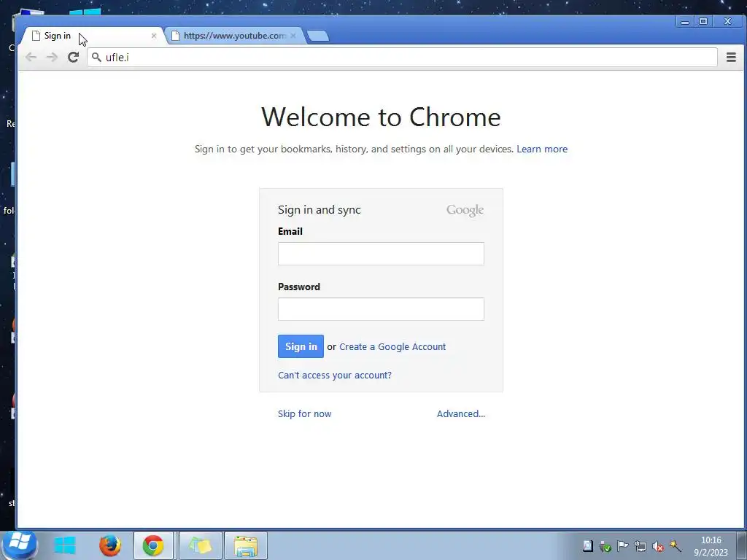
Task: Click the Sign in and sync text
Action: click(x=320, y=210)
